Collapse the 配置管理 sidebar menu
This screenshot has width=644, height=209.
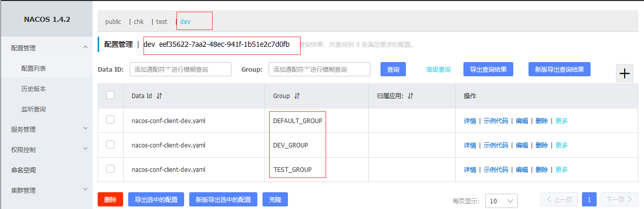coord(85,47)
